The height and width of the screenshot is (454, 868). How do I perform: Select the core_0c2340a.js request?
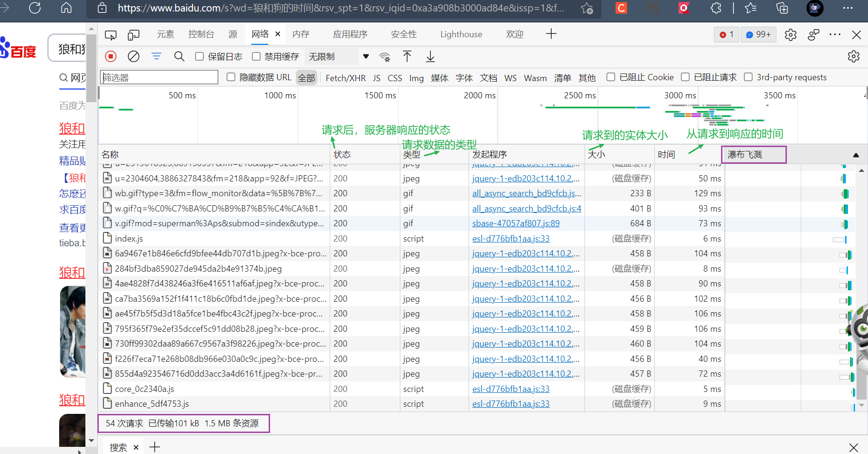click(x=411, y=389)
